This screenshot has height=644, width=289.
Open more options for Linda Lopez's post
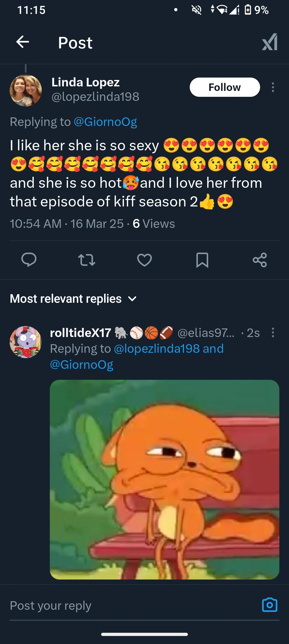[x=273, y=87]
